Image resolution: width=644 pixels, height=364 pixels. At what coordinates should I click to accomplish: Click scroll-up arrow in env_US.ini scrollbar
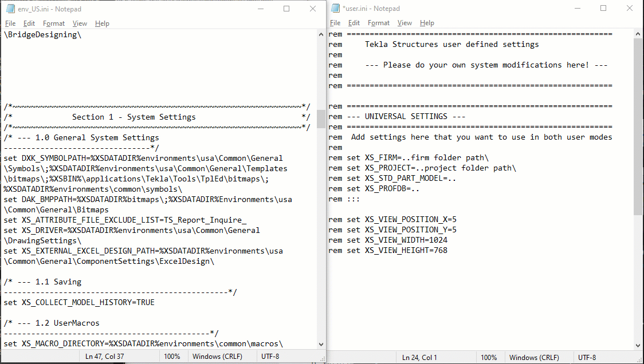[x=321, y=34]
